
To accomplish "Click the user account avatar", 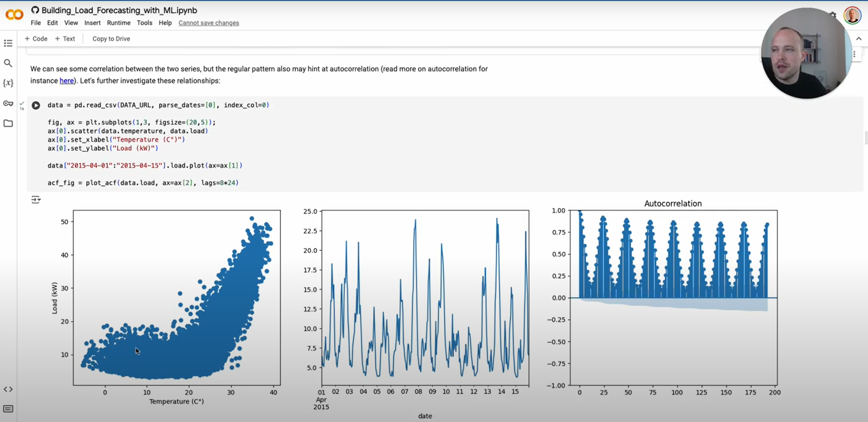I will pyautogui.click(x=852, y=15).
